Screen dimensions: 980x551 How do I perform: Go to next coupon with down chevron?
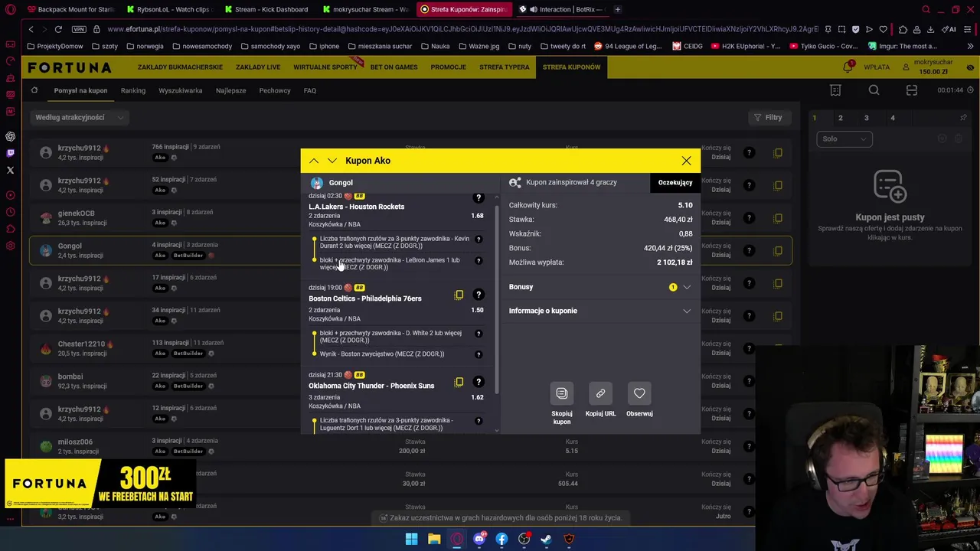[332, 161]
